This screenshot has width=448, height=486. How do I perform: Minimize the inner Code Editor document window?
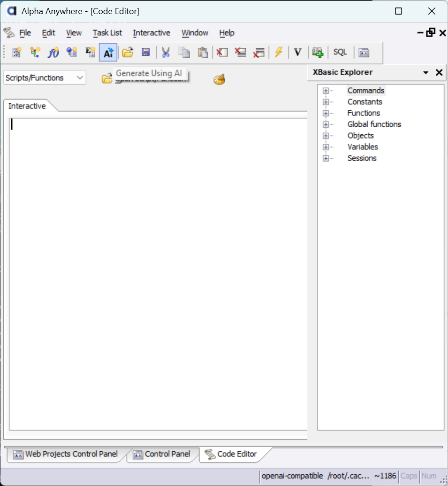(x=420, y=32)
